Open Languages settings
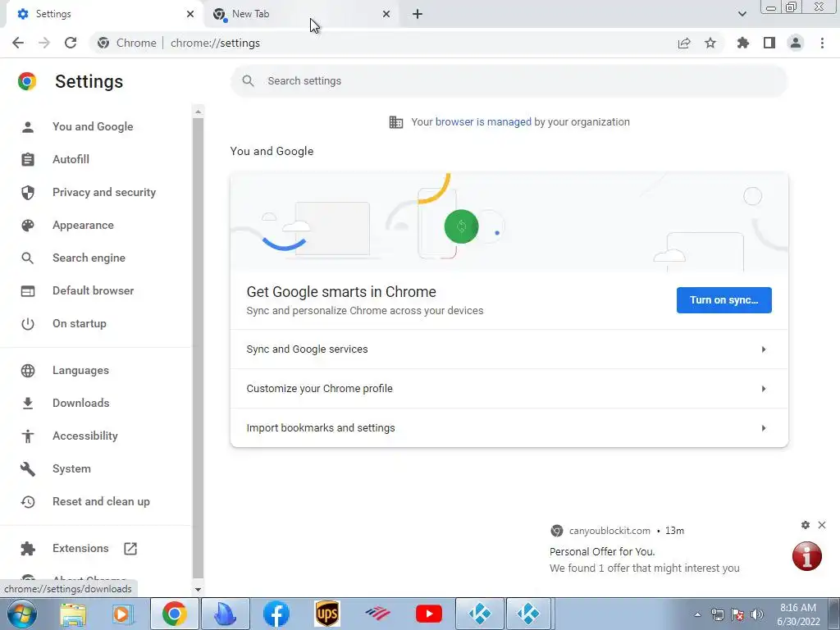Image resolution: width=840 pixels, height=630 pixels. tap(80, 370)
